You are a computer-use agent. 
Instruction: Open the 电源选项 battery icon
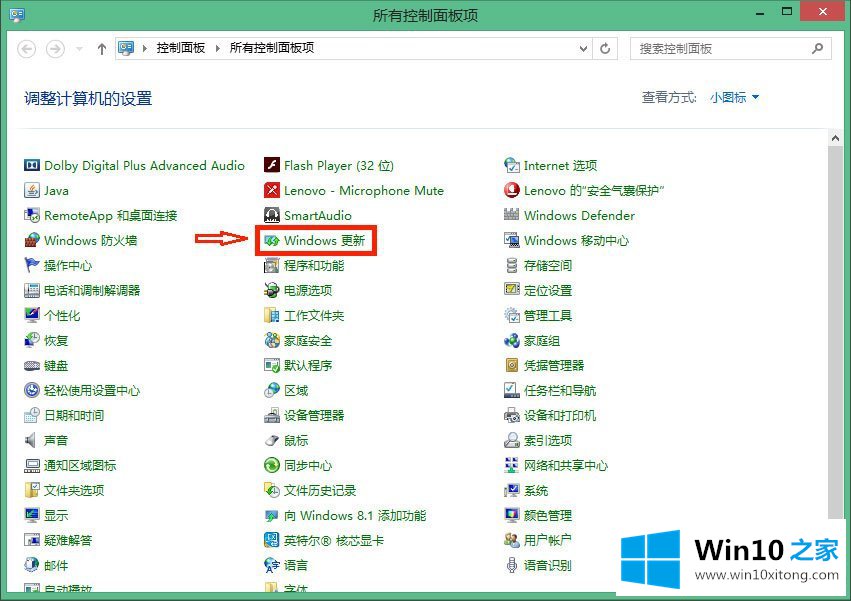click(271, 290)
